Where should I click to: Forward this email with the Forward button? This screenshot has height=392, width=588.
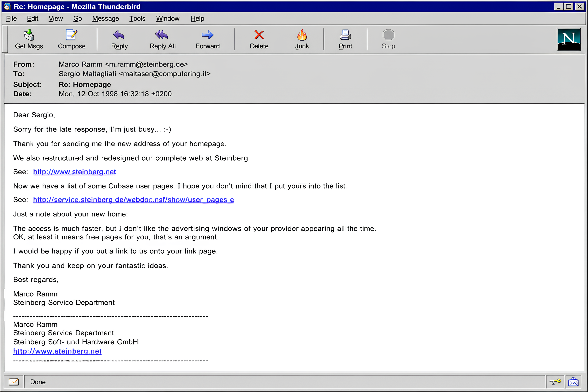(x=207, y=39)
